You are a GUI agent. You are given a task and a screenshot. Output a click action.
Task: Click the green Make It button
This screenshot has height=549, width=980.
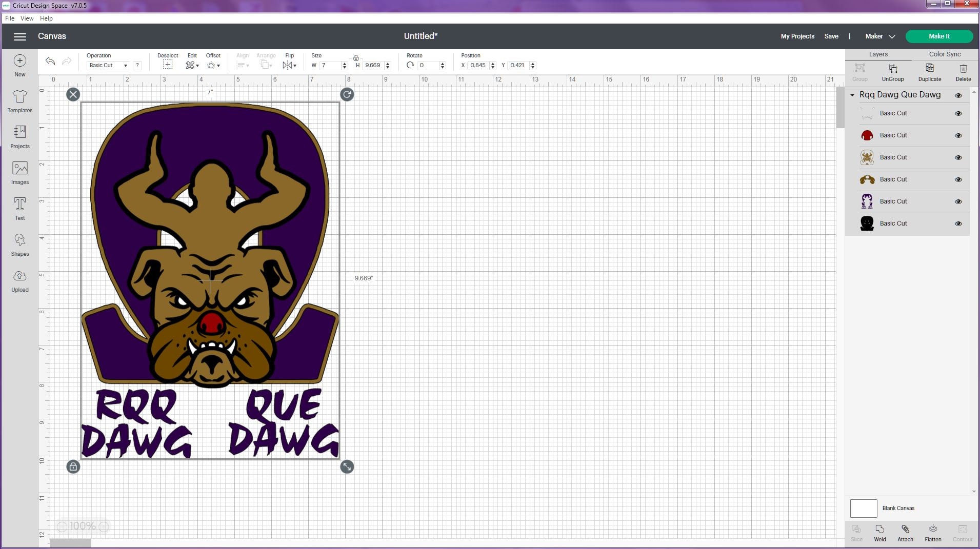[939, 36]
